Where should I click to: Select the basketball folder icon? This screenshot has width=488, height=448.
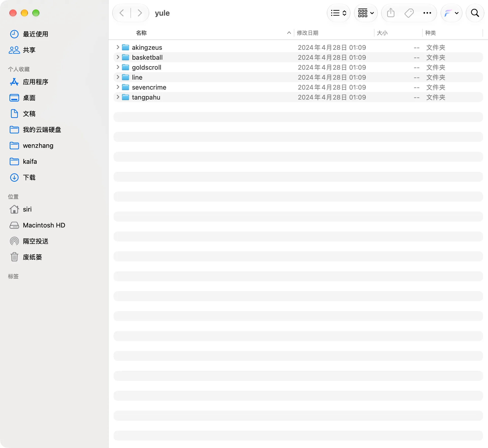click(x=126, y=57)
